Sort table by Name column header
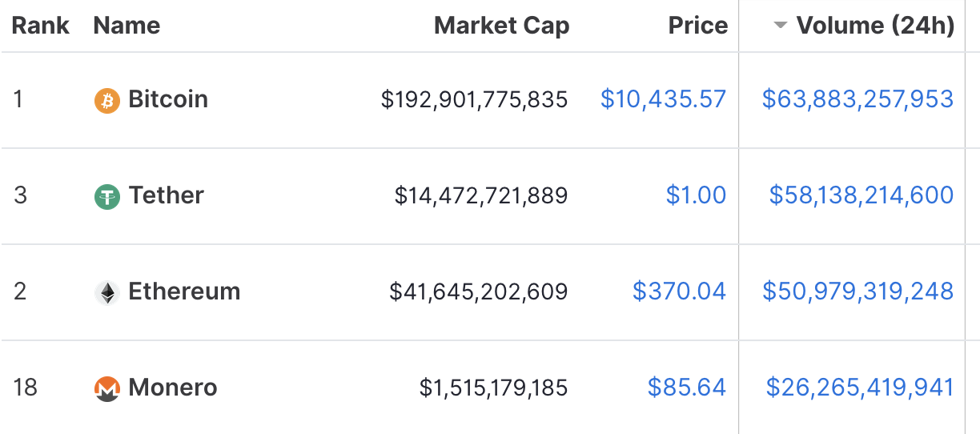Screen dimensions: 980x434 127,26
